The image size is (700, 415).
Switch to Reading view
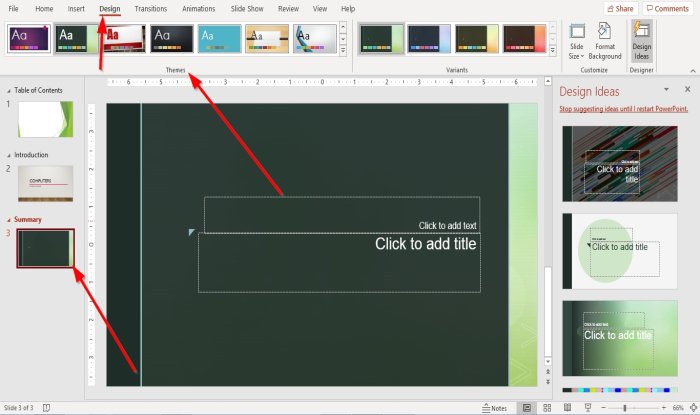point(567,408)
